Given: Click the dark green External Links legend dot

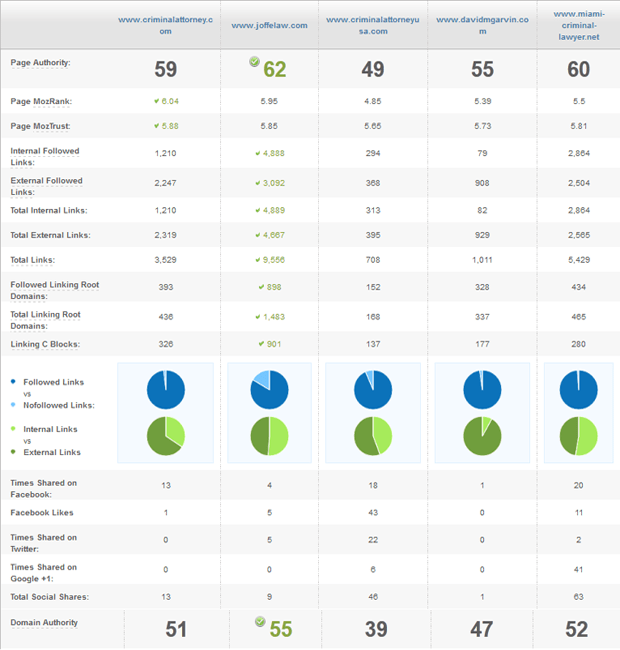Looking at the screenshot, I should (x=13, y=451).
